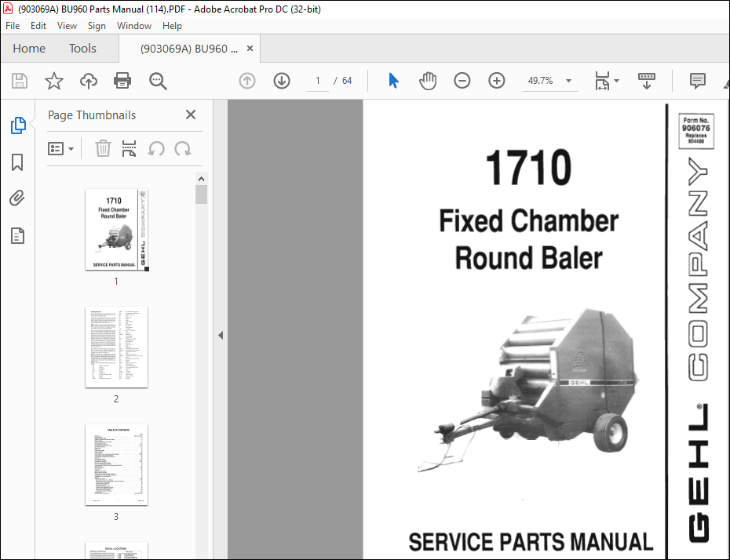Open the Find text magnifier tool

click(158, 81)
